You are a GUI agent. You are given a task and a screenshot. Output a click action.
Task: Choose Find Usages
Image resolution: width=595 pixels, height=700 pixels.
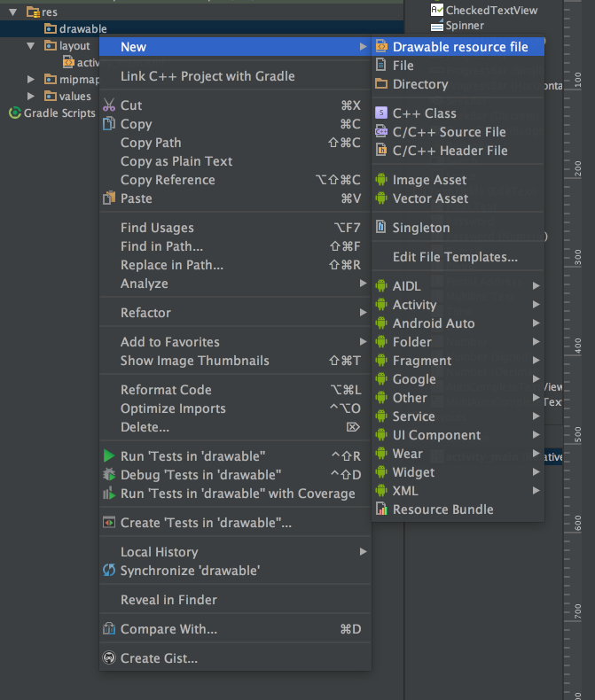point(235,228)
